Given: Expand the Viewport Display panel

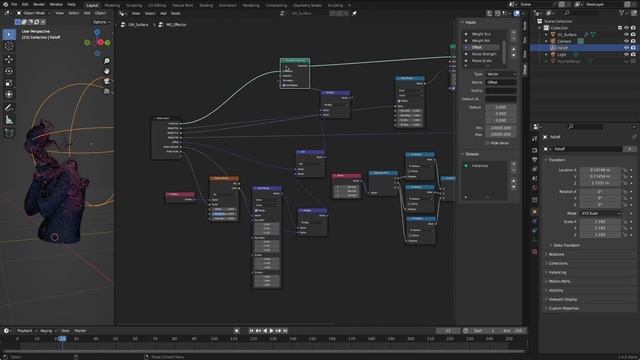Looking at the screenshot, I should pos(562,299).
